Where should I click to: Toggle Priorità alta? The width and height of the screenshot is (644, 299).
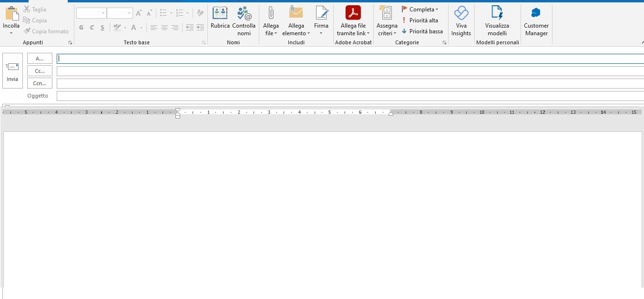[x=420, y=20]
